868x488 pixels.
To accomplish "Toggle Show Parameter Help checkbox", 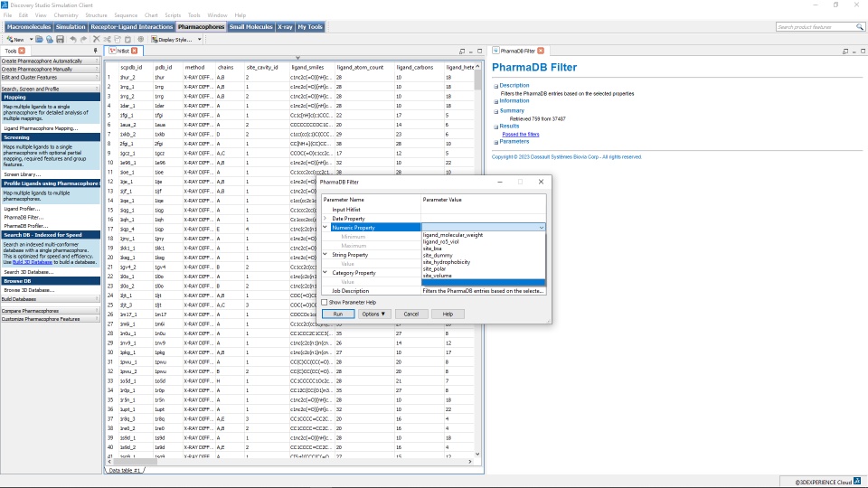I will (325, 302).
